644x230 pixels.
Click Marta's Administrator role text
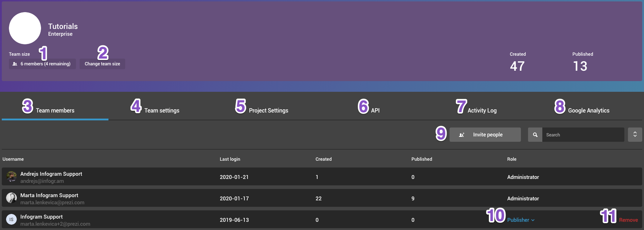523,199
